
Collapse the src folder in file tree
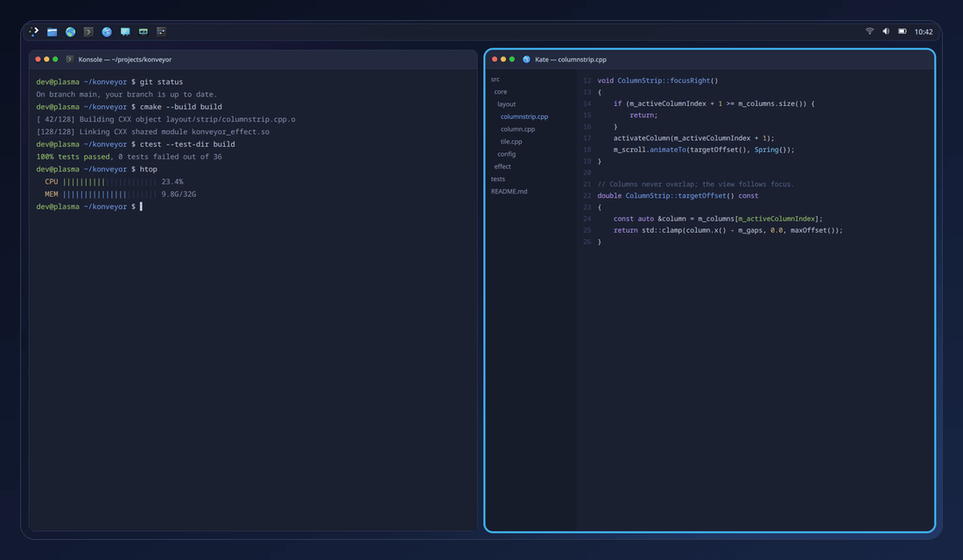495,80
